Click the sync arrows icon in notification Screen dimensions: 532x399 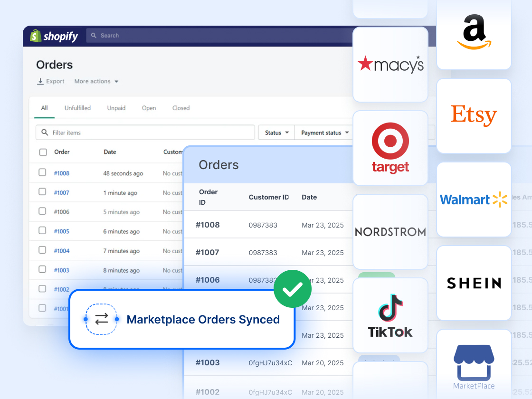pyautogui.click(x=102, y=319)
